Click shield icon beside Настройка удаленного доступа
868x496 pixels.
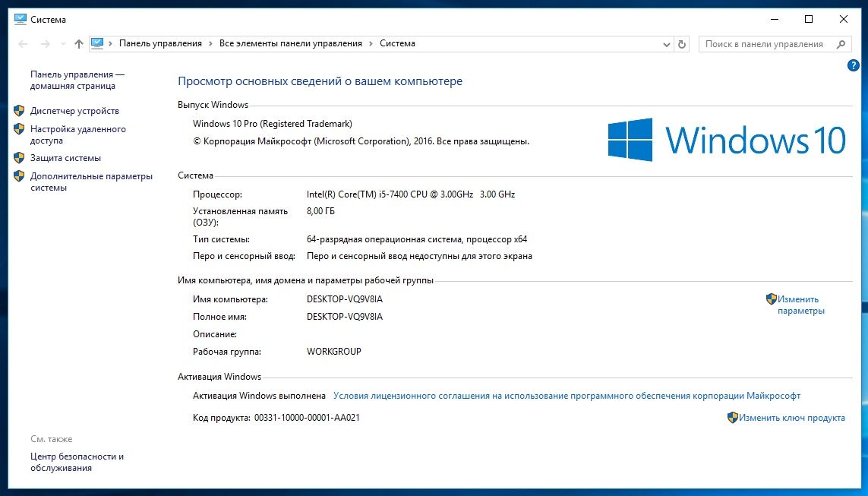click(20, 129)
